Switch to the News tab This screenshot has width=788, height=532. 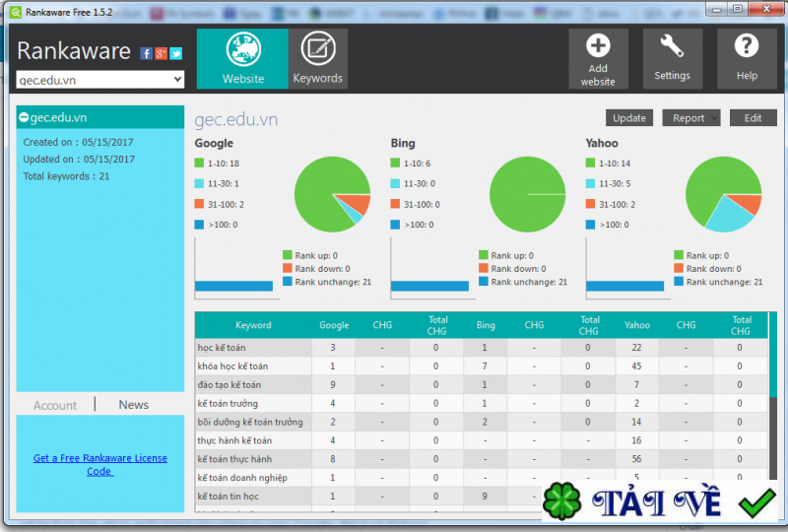[x=134, y=405]
